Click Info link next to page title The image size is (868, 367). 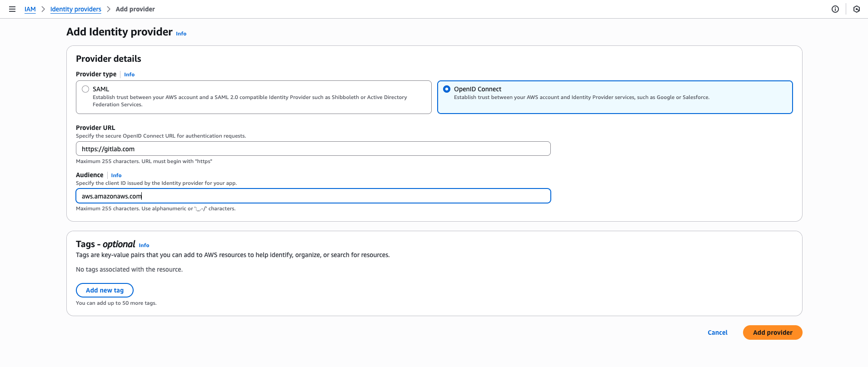pyautogui.click(x=181, y=34)
